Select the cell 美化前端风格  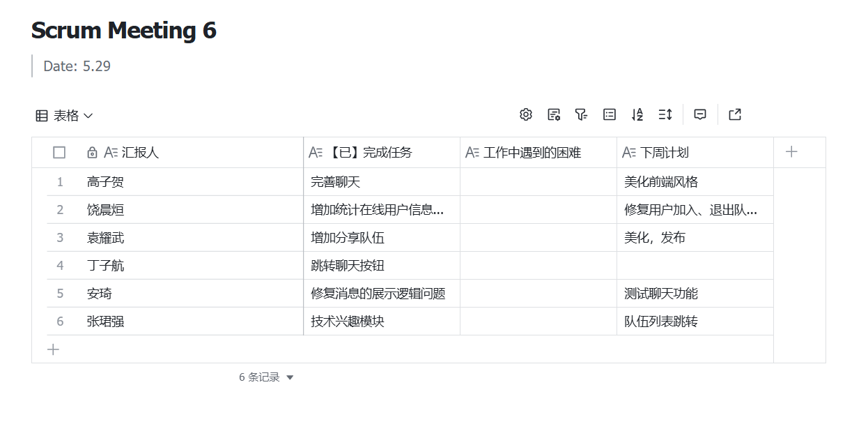tap(695, 182)
